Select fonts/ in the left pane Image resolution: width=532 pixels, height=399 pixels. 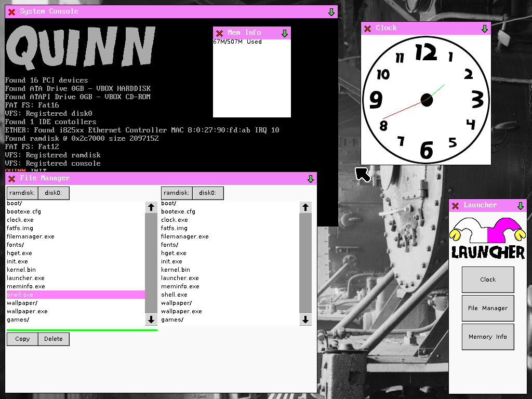pos(76,245)
